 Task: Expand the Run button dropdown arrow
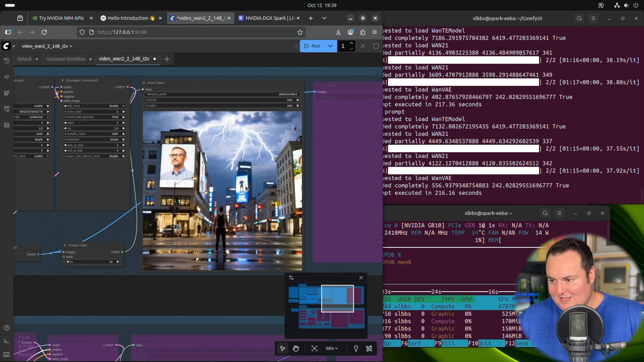coord(330,46)
